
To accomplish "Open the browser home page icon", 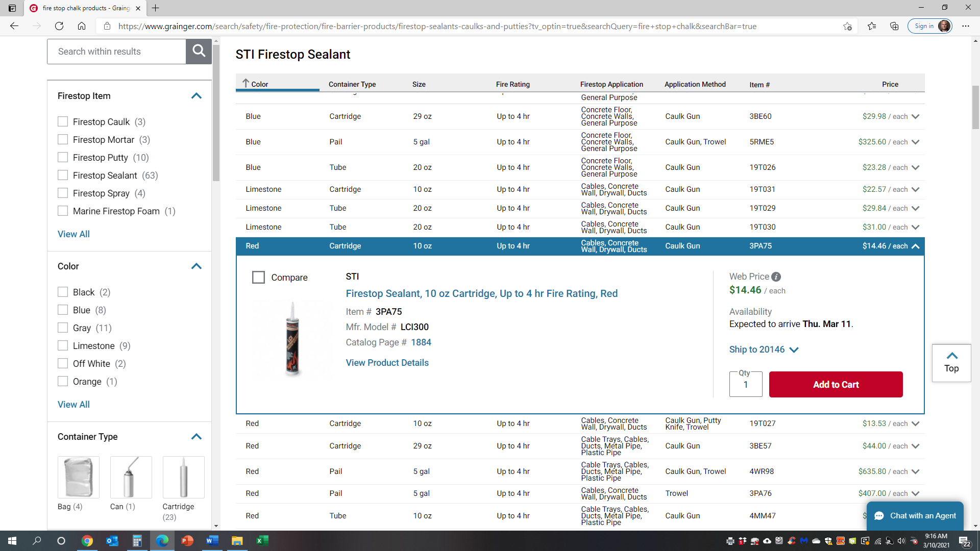I will coord(82,26).
